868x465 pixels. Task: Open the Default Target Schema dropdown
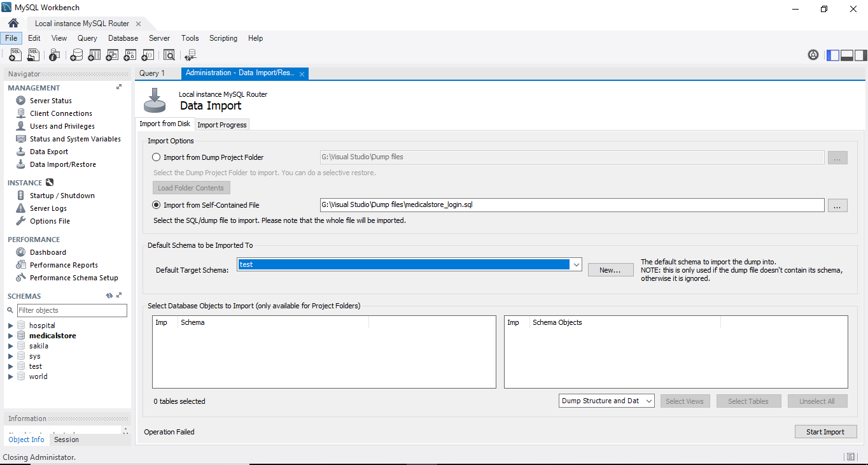[x=576, y=264]
